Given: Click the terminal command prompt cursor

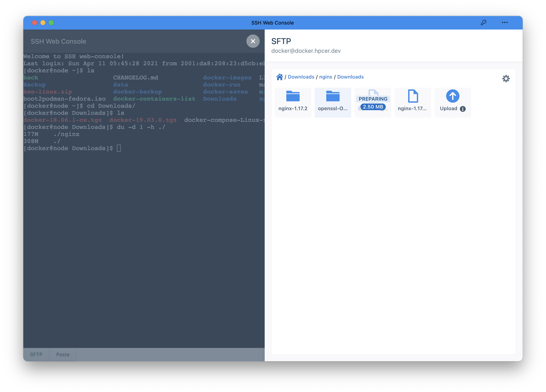Looking at the screenshot, I should [x=119, y=148].
